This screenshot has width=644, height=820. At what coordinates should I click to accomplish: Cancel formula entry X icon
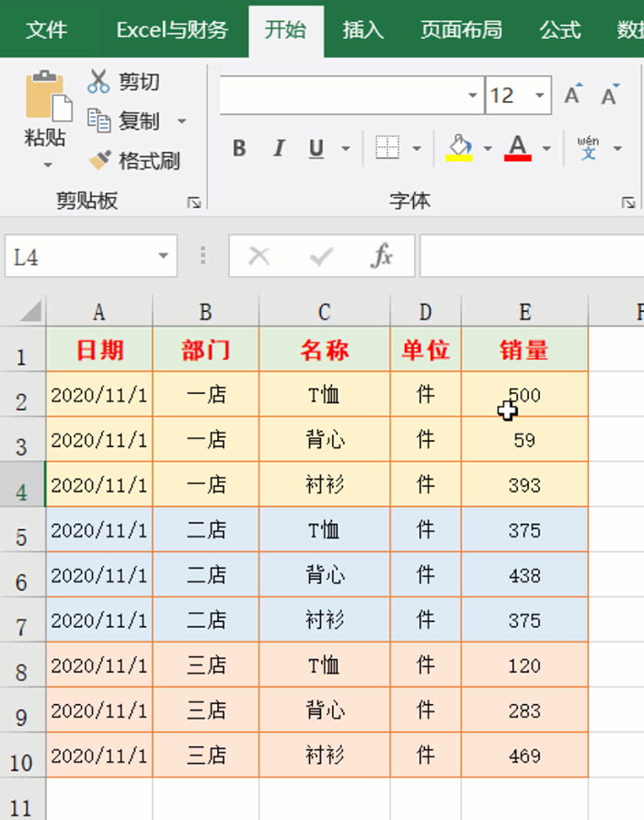point(259,256)
